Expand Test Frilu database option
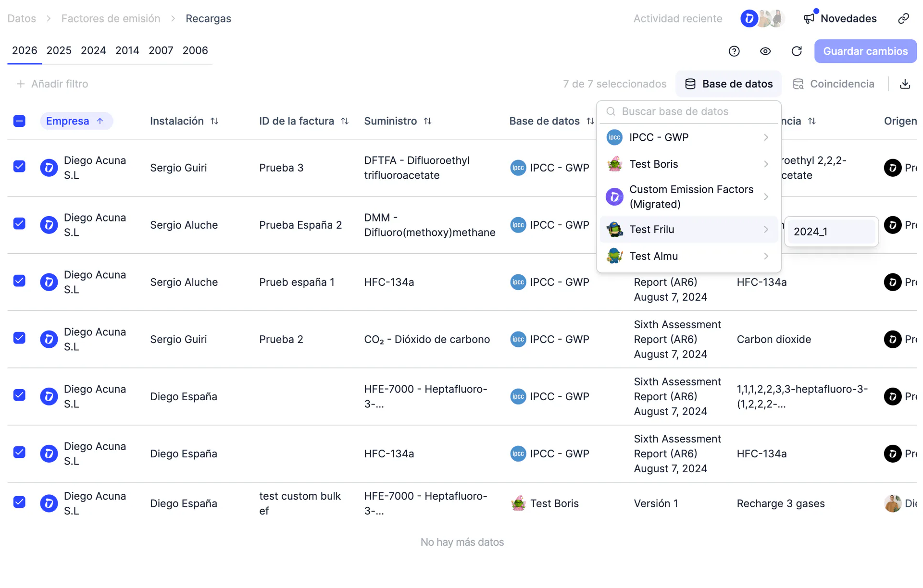The height and width of the screenshot is (588, 923). (x=688, y=230)
